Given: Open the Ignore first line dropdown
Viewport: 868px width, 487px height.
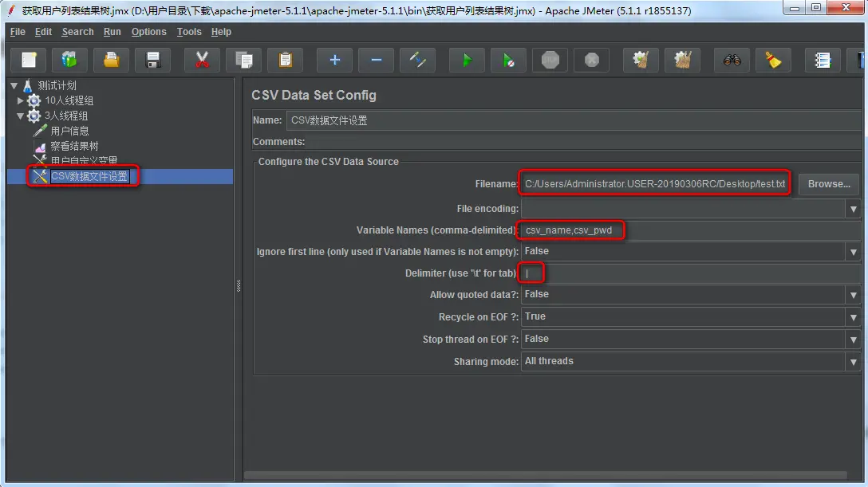Looking at the screenshot, I should coord(853,252).
